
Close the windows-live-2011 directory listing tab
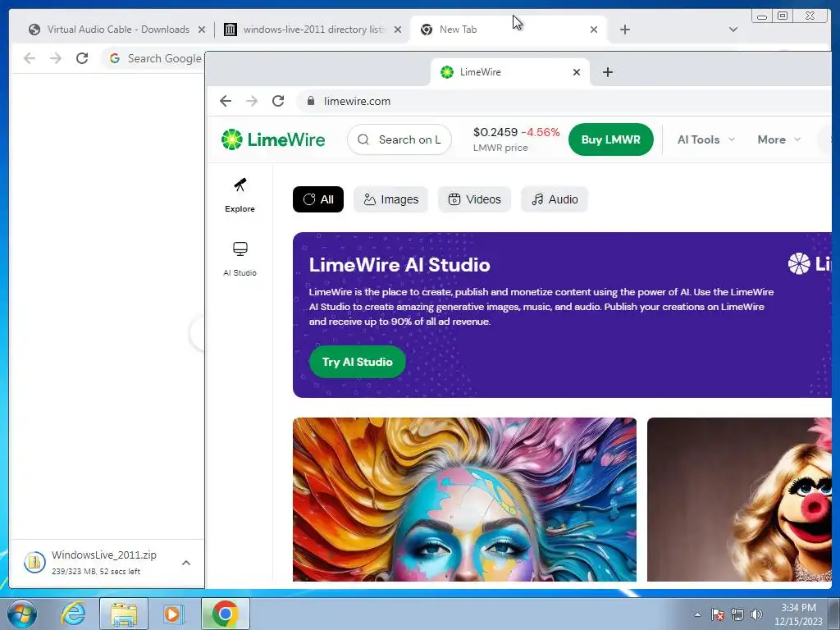coord(398,30)
